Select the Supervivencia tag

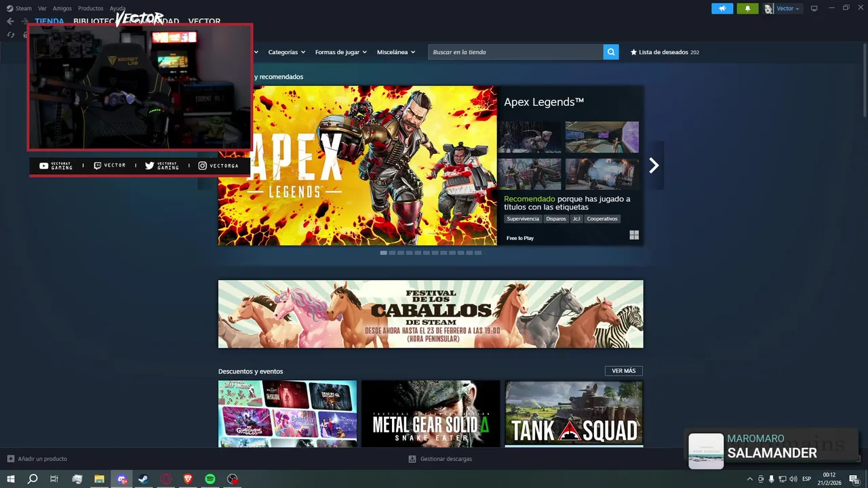point(523,219)
